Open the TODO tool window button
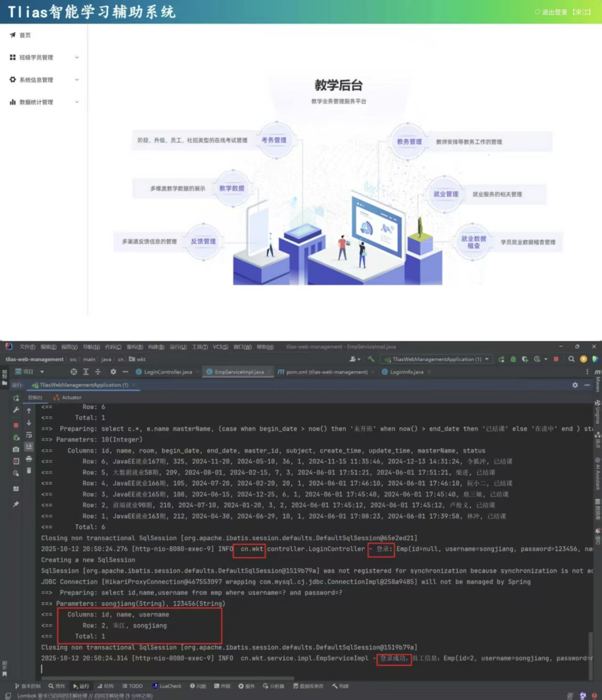 (132, 686)
